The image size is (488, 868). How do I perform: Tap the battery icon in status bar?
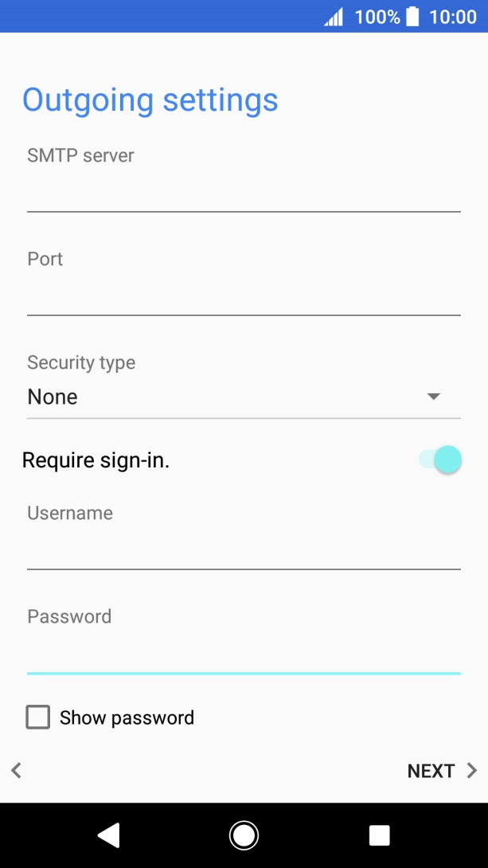coord(412,17)
